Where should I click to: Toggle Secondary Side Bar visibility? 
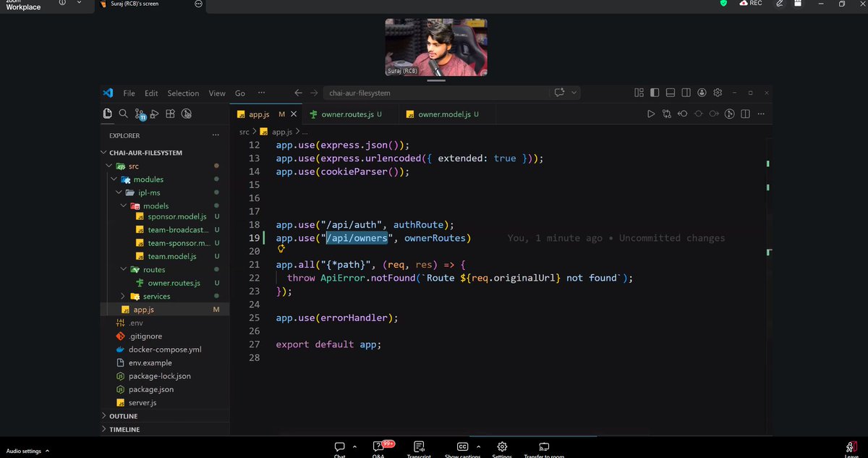(686, 93)
